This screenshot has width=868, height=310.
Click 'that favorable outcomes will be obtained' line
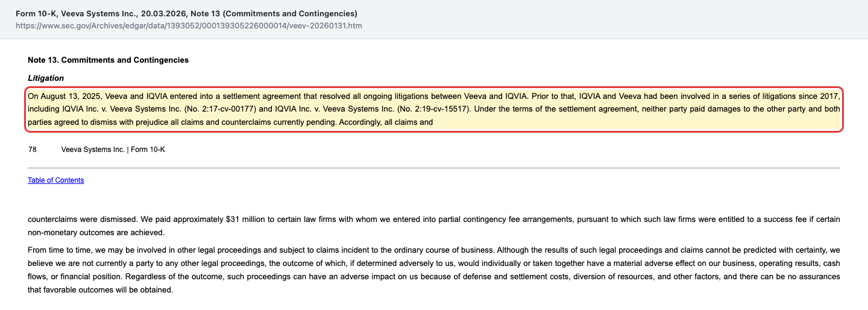101,290
